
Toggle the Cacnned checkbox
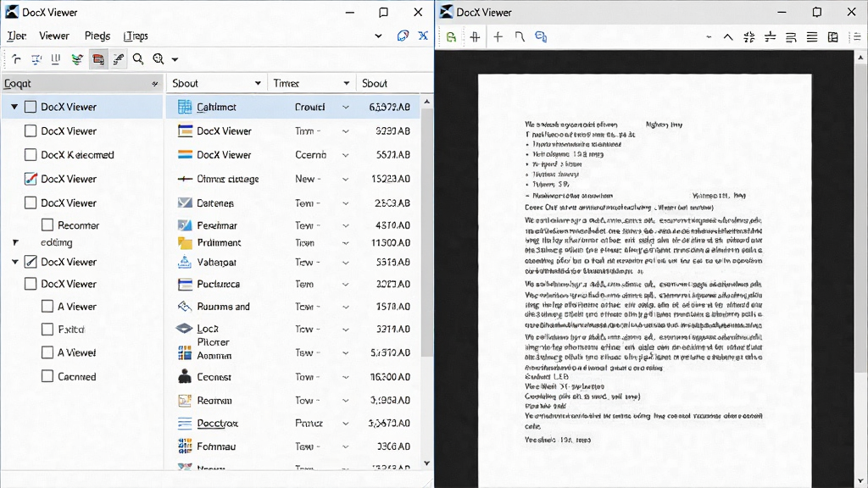point(47,376)
